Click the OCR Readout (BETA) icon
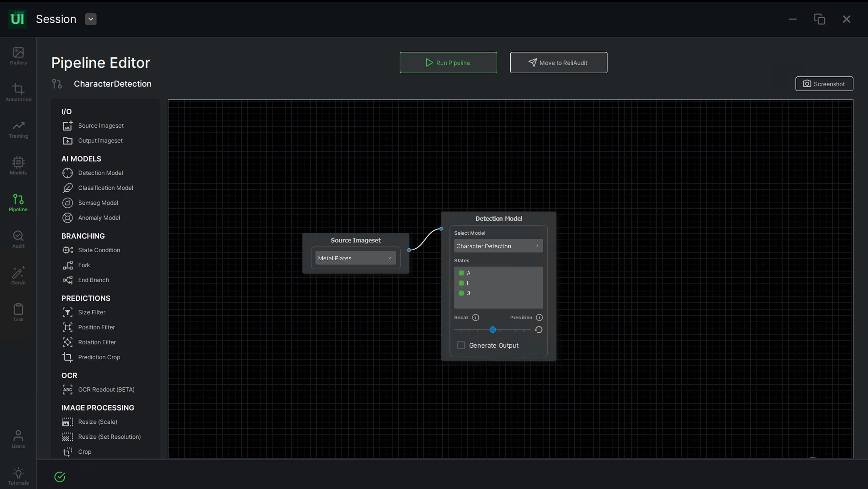Viewport: 868px width, 489px height. [x=67, y=390]
